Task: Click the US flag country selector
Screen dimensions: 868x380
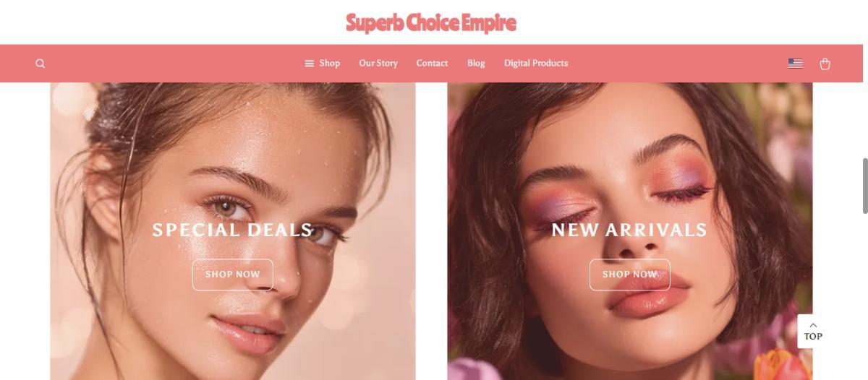Action: point(796,64)
